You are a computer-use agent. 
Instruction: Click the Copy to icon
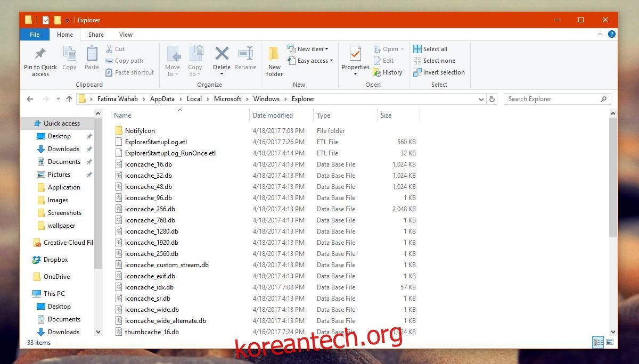tap(195, 54)
